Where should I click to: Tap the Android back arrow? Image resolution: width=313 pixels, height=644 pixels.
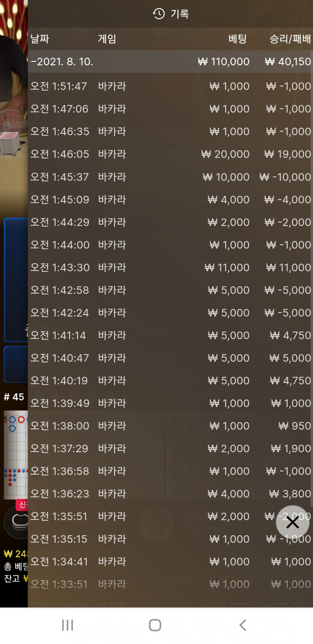243,625
